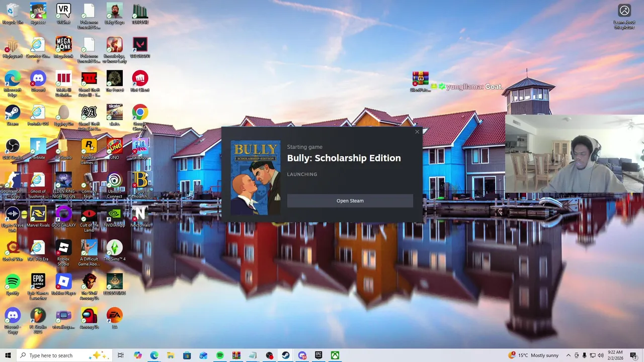
Task: Open the FL Studio 2025 desktop icon
Action: (x=38, y=319)
